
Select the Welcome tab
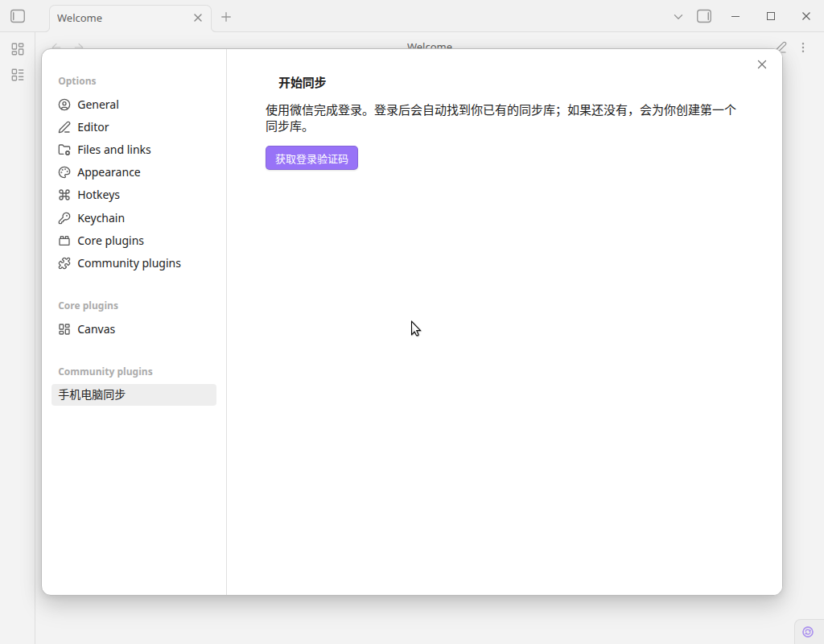tap(130, 18)
